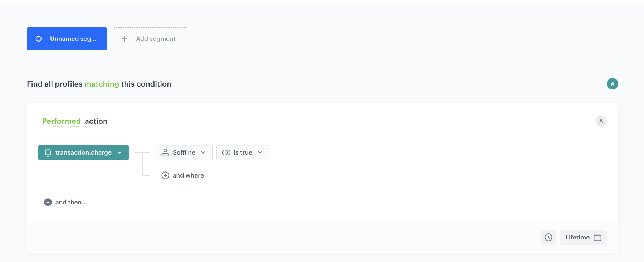
Task: Click the calendar icon in Lifetime button
Action: (597, 237)
